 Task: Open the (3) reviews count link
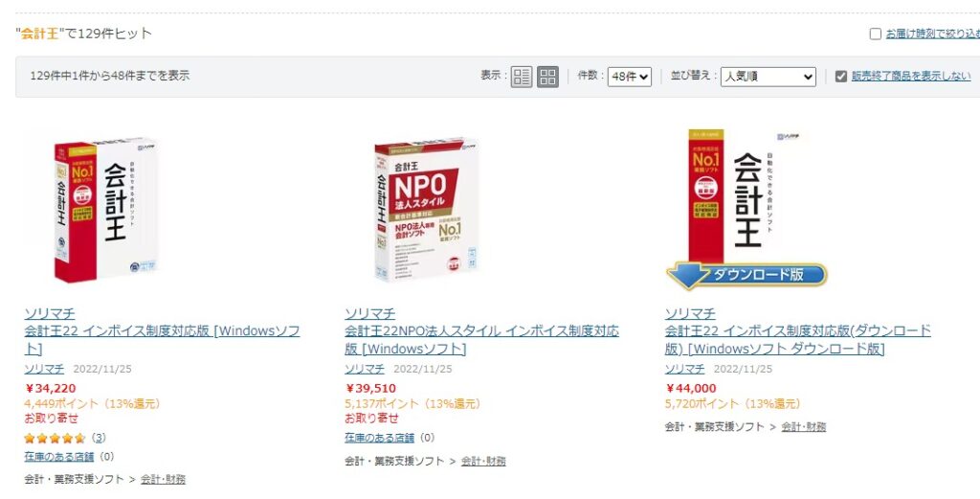[99, 438]
